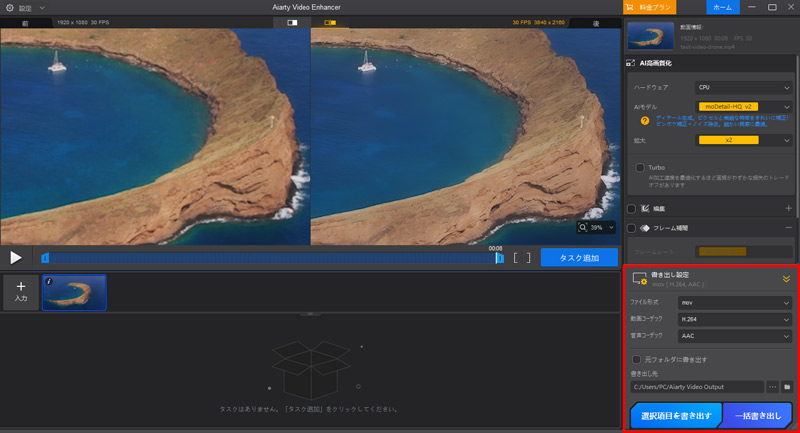
Task: Open the 拡大 x2 scale dropdown
Action: tap(744, 140)
